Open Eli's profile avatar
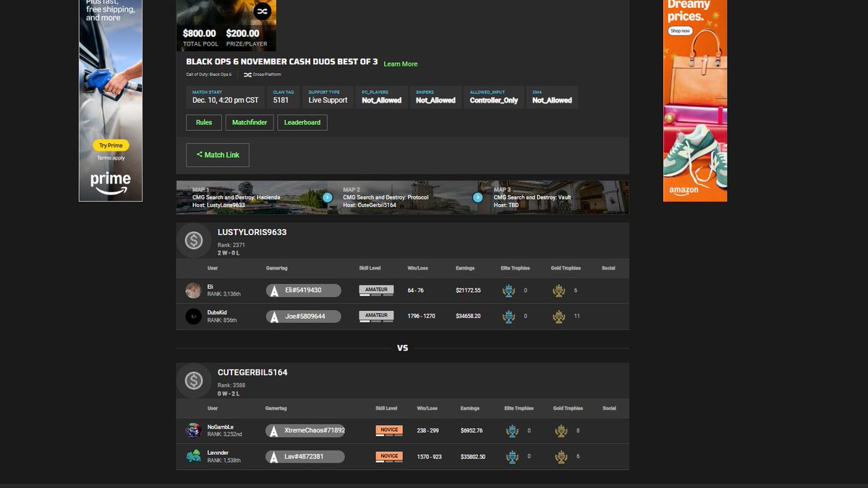 tap(193, 291)
